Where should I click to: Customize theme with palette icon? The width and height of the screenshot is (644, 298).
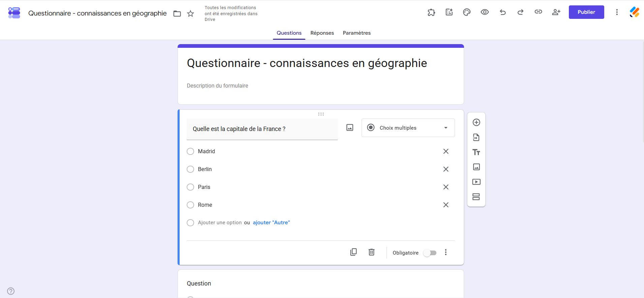tap(467, 12)
